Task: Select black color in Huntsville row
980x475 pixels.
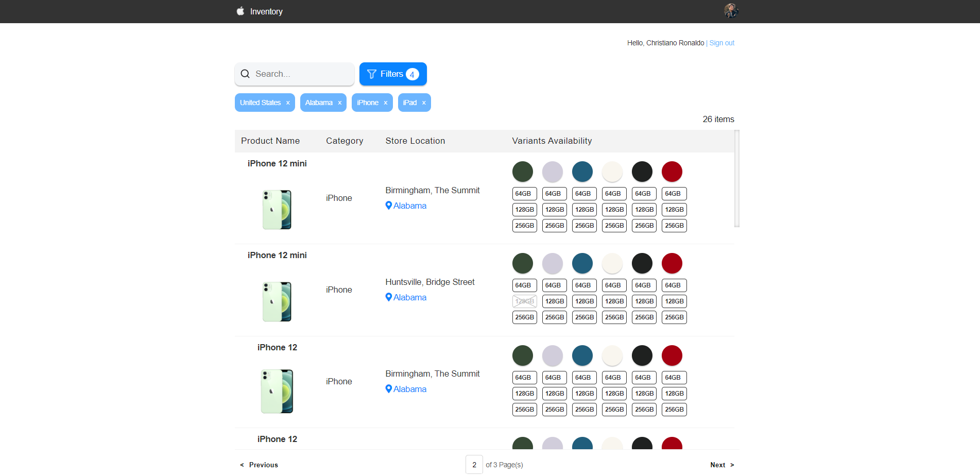Action: coord(642,263)
